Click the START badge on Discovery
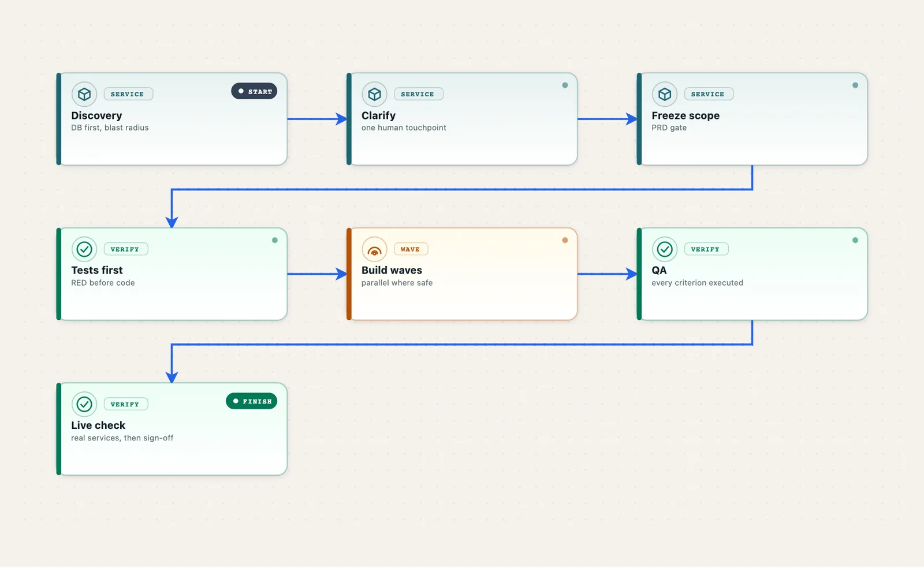Image resolution: width=924 pixels, height=568 pixels. click(x=254, y=91)
